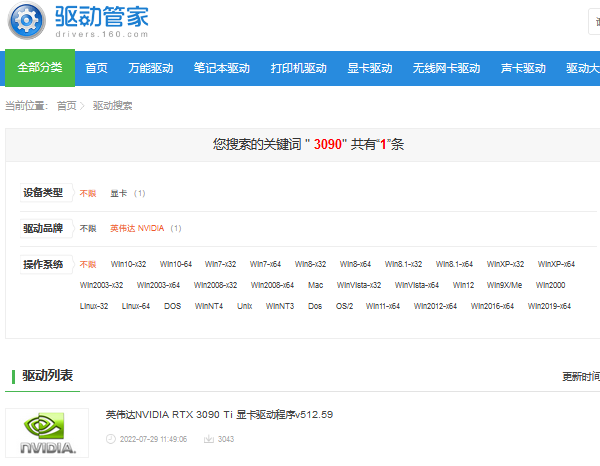The image size is (600, 466).
Task: Click the clock icon beside 2022-07-29 timestamp
Action: (x=111, y=439)
